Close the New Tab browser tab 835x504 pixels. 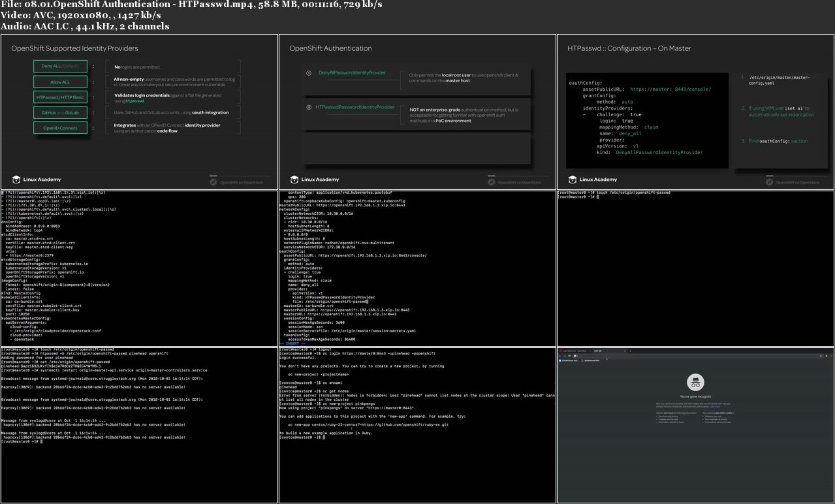pyautogui.click(x=625, y=351)
